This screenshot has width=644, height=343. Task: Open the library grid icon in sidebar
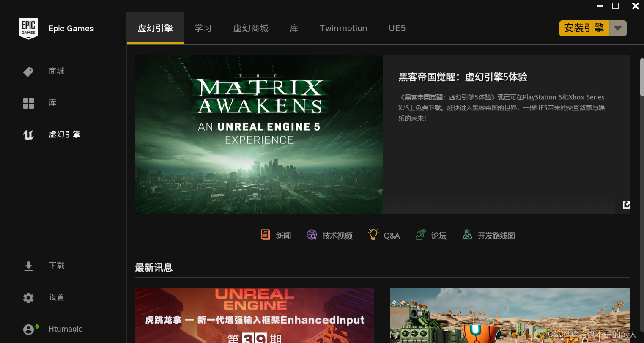(28, 103)
